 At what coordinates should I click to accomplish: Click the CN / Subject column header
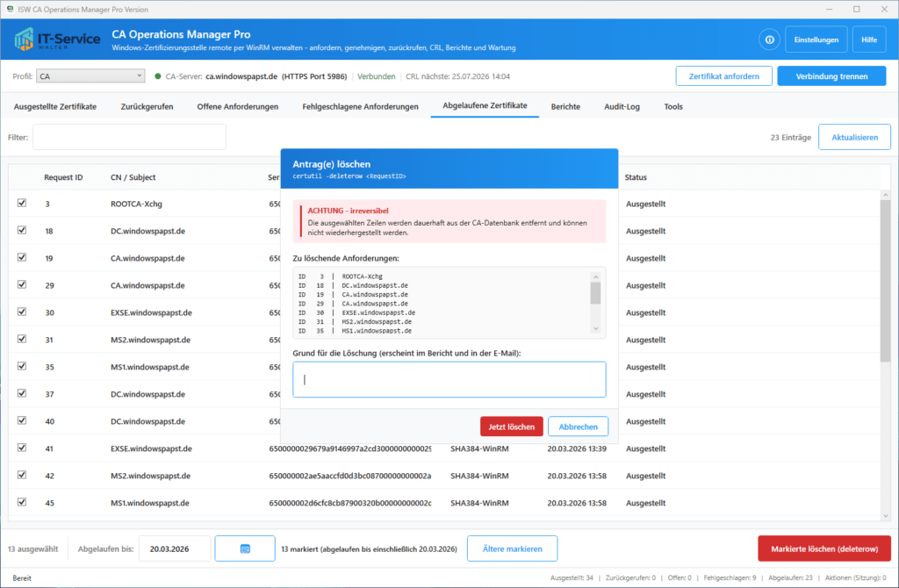[x=133, y=177]
